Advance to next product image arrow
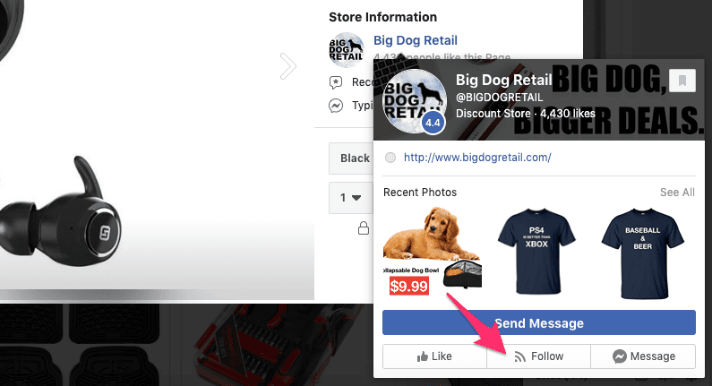 coord(287,66)
